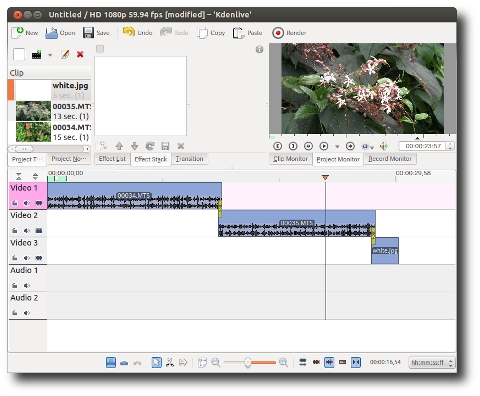Switch to the Project Tree tab

(27, 159)
